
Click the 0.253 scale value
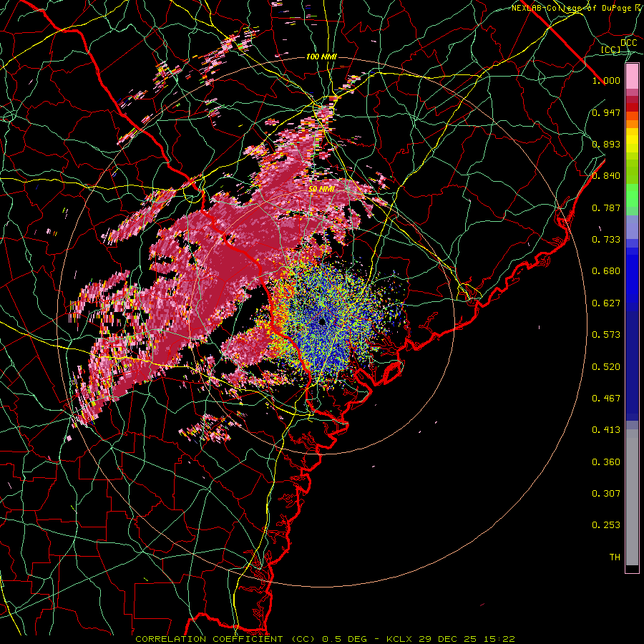pos(606,525)
